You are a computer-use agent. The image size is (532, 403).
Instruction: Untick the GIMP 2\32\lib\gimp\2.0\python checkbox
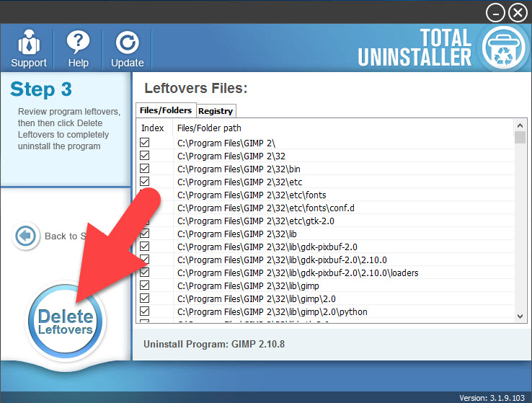pyautogui.click(x=145, y=311)
